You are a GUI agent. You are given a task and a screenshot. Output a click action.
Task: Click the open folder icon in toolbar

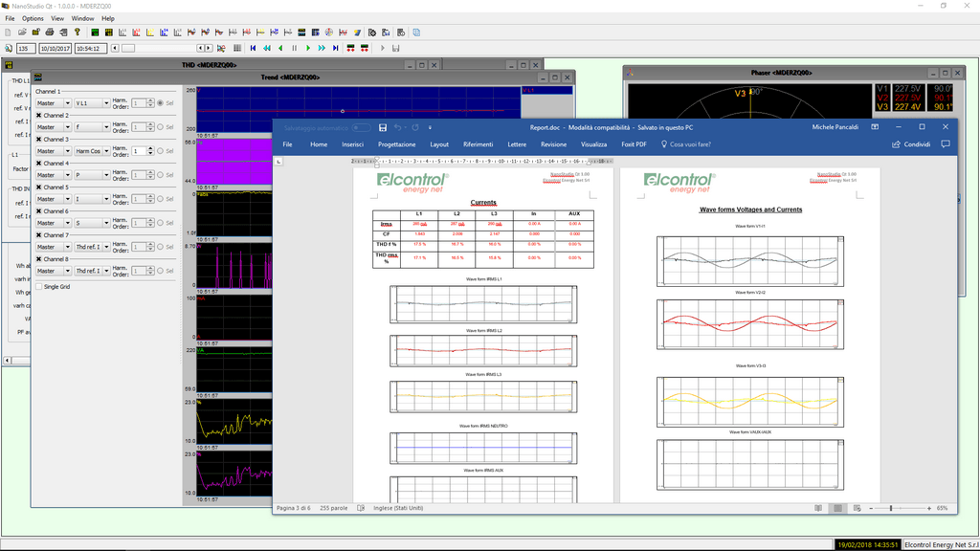pos(21,32)
